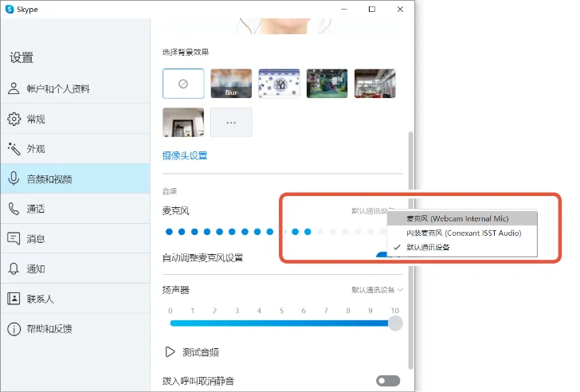580x392 pixels.
Task: Select the no background effect option
Action: tap(183, 84)
